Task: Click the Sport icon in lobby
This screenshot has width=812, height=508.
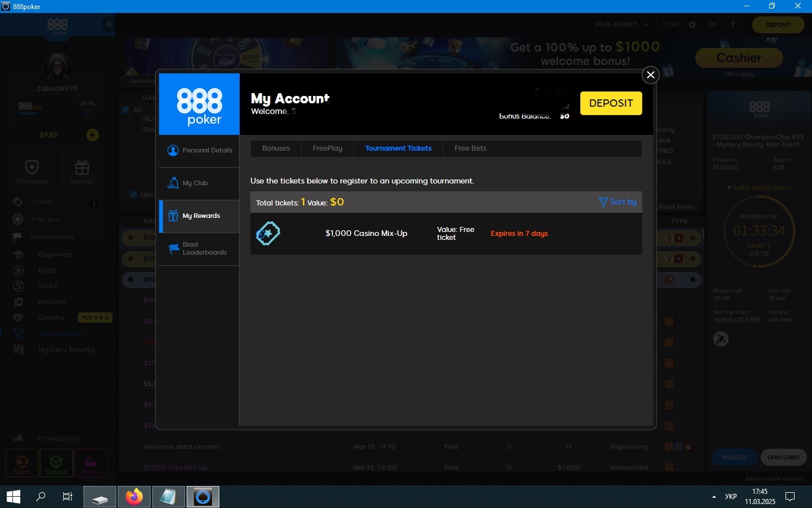Action: click(x=22, y=463)
